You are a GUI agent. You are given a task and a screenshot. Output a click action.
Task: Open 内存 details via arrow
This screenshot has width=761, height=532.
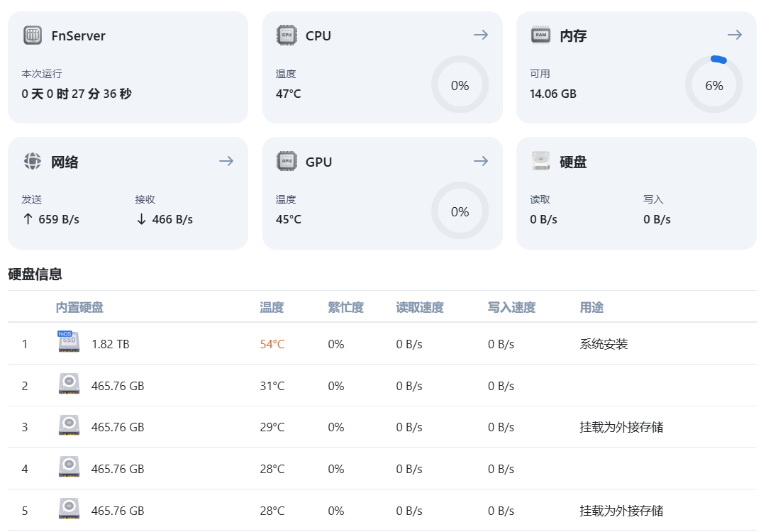point(735,35)
